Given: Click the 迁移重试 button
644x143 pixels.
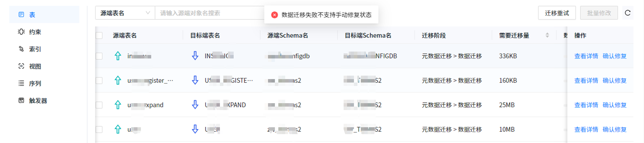Looking at the screenshot, I should 557,13.
